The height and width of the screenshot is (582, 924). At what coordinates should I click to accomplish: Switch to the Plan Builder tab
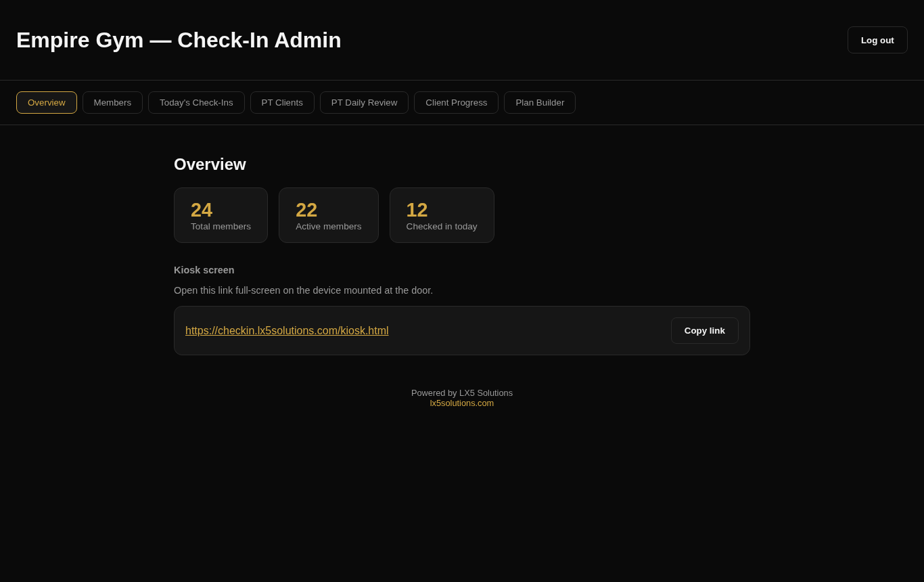coord(540,102)
